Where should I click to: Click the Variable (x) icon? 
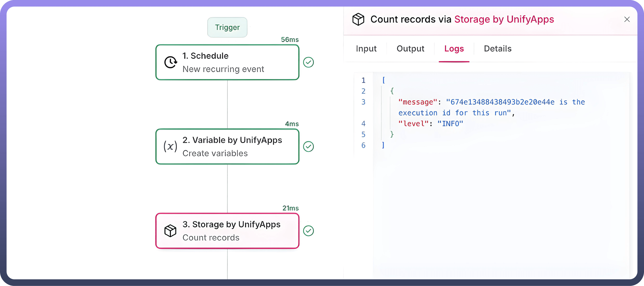click(x=170, y=146)
